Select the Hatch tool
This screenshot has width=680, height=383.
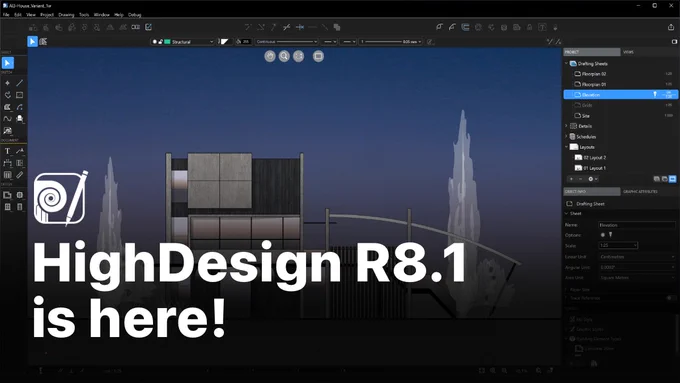(x=7, y=175)
